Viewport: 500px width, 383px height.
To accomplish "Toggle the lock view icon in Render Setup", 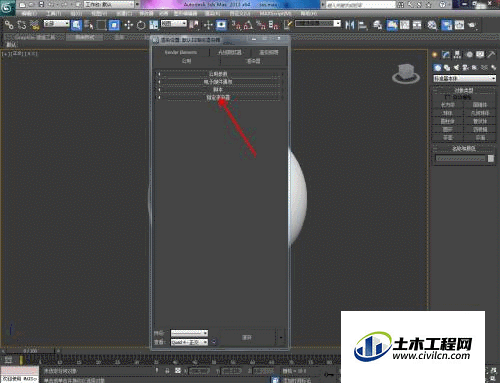I will (214, 342).
